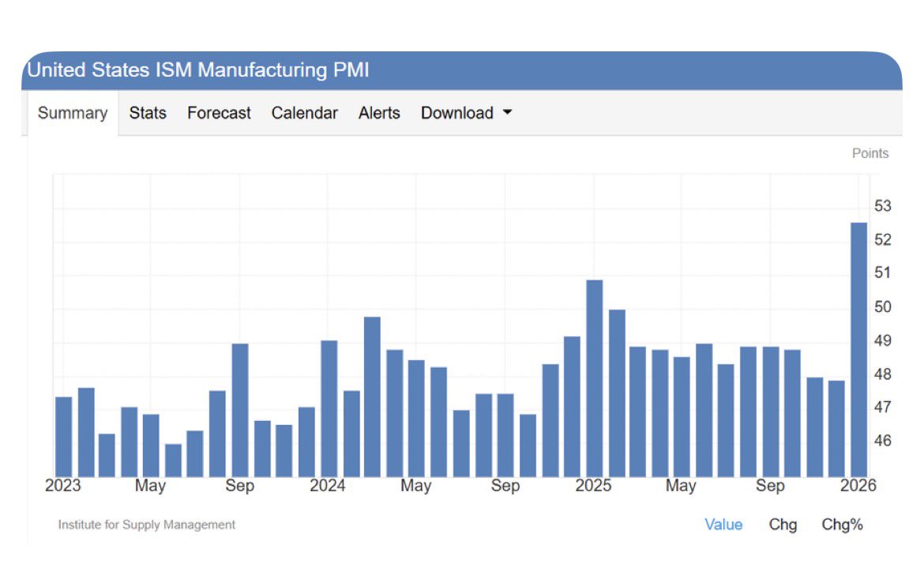Click the 2023 label on the x-axis
Image resolution: width=924 pixels, height=571 pixels.
click(64, 486)
